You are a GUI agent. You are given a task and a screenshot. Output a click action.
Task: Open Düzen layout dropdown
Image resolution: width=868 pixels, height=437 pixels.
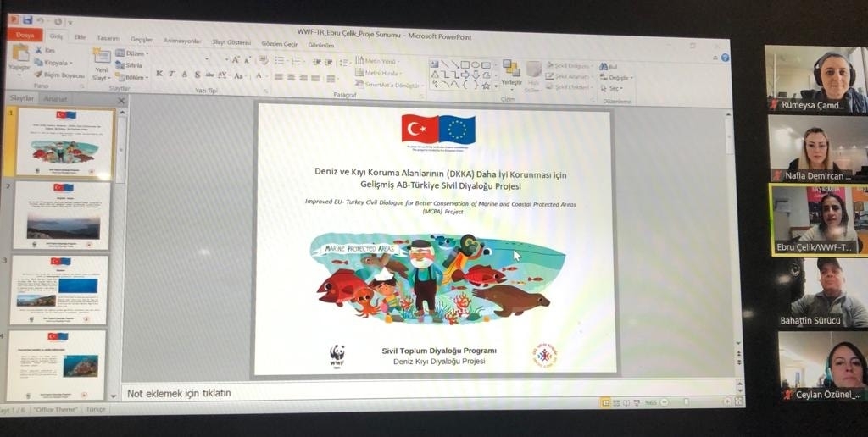[x=131, y=53]
